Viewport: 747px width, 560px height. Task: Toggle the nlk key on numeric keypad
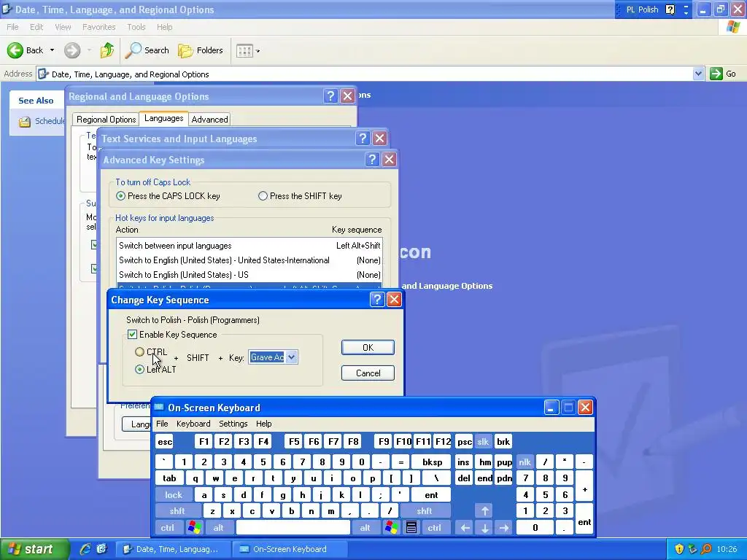(x=525, y=462)
